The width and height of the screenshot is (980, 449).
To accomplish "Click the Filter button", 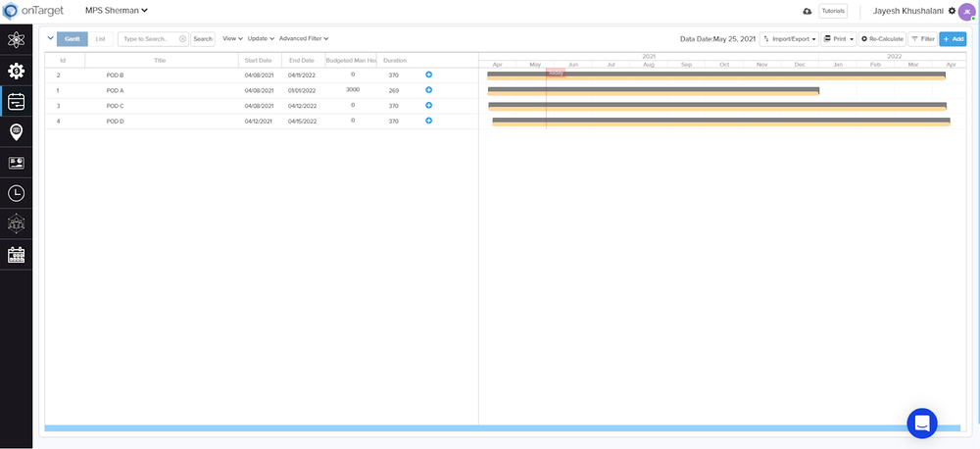I will [x=922, y=39].
